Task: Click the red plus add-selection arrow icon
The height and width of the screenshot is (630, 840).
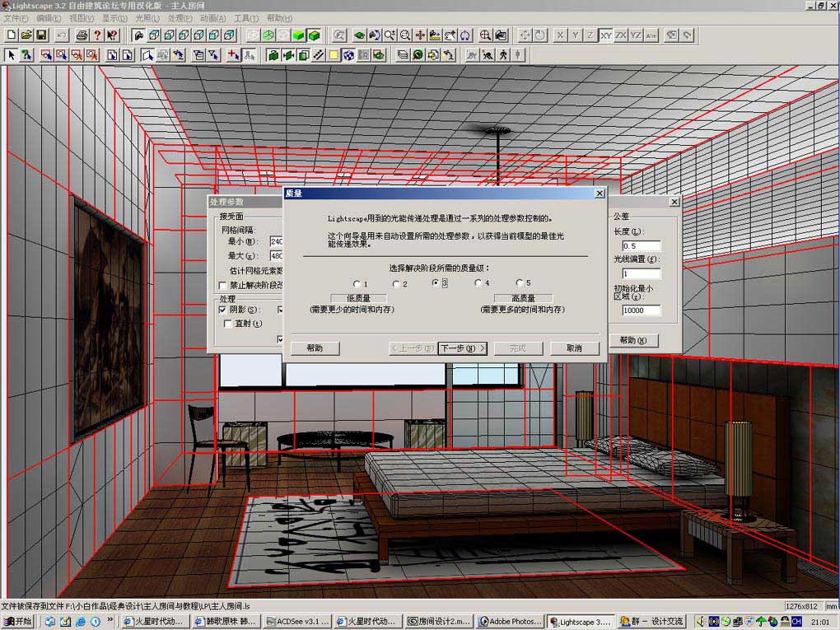Action: click(x=233, y=54)
